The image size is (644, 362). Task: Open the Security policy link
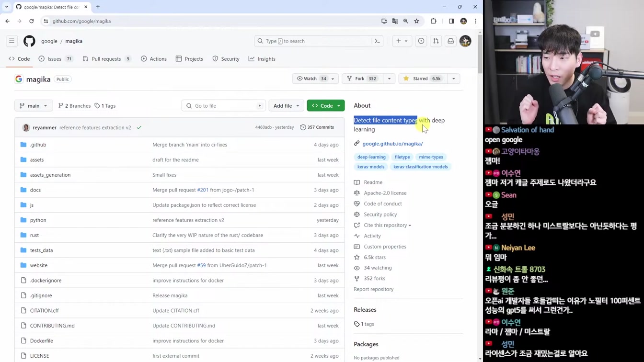click(x=380, y=215)
